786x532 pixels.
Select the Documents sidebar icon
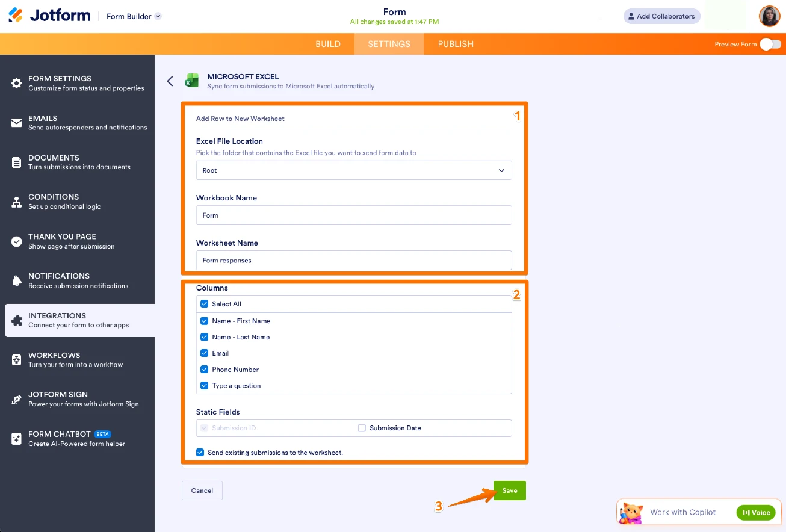coord(16,161)
